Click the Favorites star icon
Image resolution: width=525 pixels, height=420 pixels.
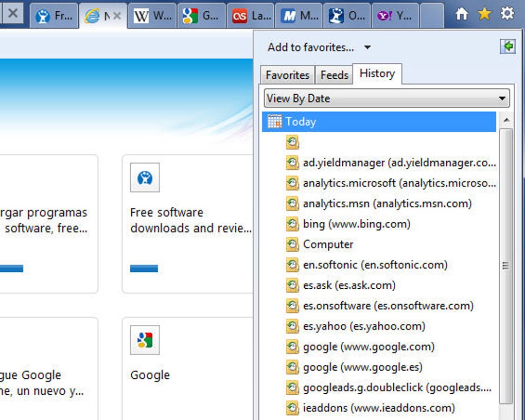(x=484, y=14)
